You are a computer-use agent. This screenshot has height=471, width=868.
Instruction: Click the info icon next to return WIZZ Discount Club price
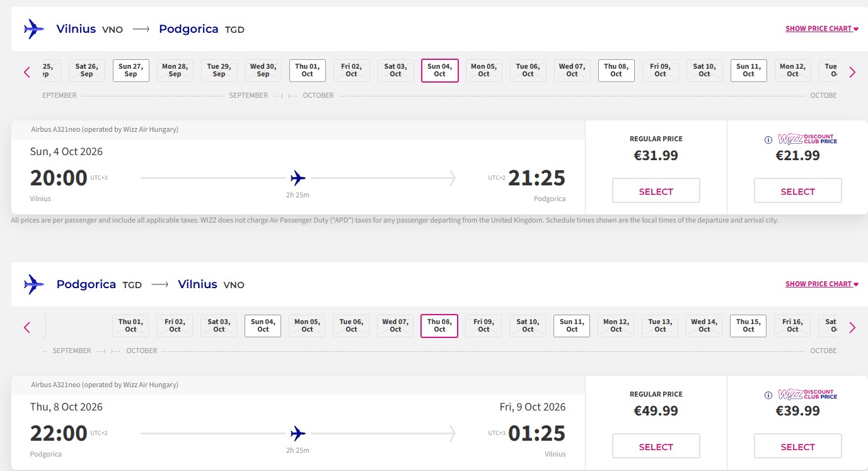point(768,395)
